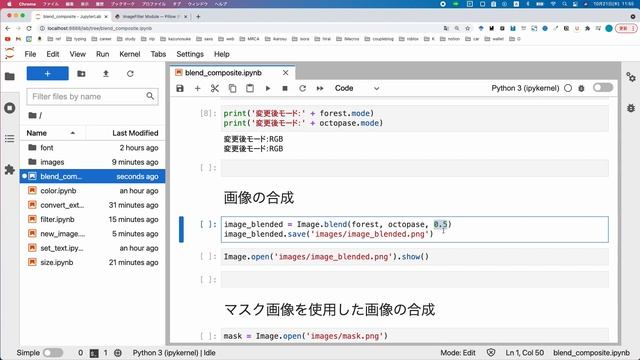Upload files with the up-arrow icon
Screen dimensions: 640x360
pos(106,73)
